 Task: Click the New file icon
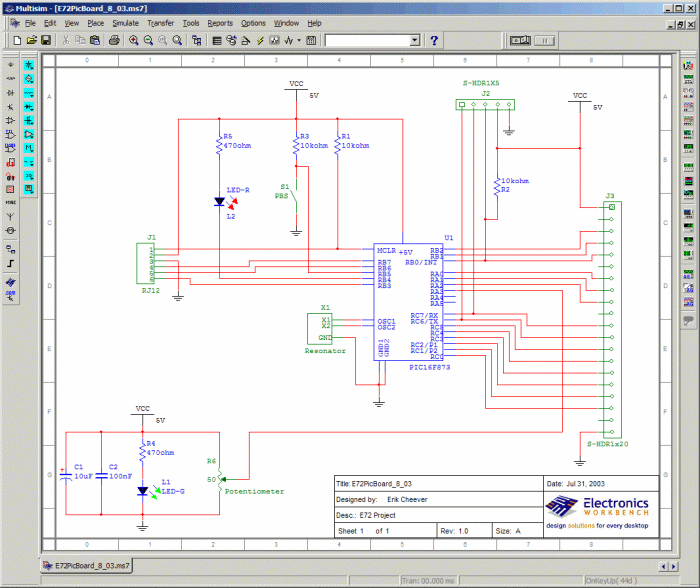tap(18, 41)
